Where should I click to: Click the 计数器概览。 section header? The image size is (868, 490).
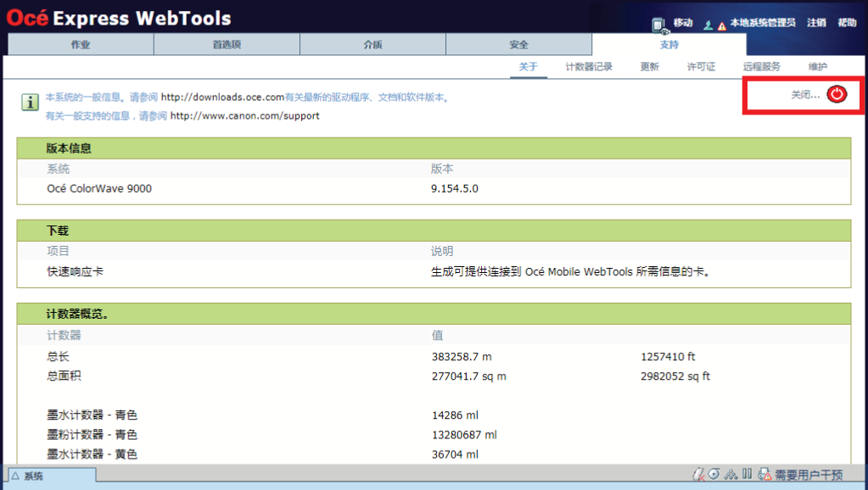click(434, 314)
